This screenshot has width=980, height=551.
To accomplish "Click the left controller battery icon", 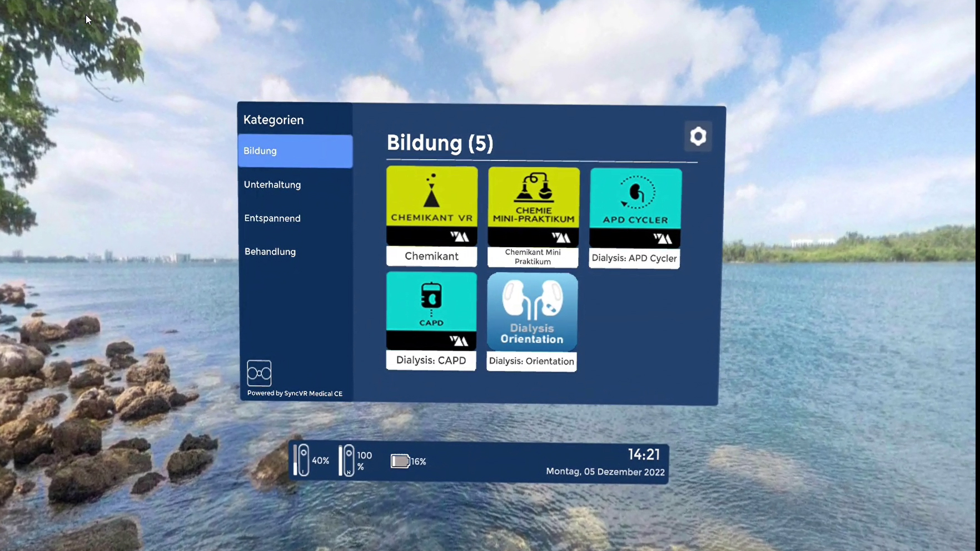I will point(301,460).
